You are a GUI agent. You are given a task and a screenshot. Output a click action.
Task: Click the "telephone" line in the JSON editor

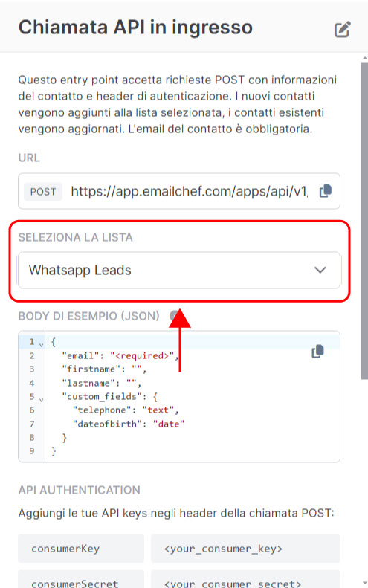[126, 410]
